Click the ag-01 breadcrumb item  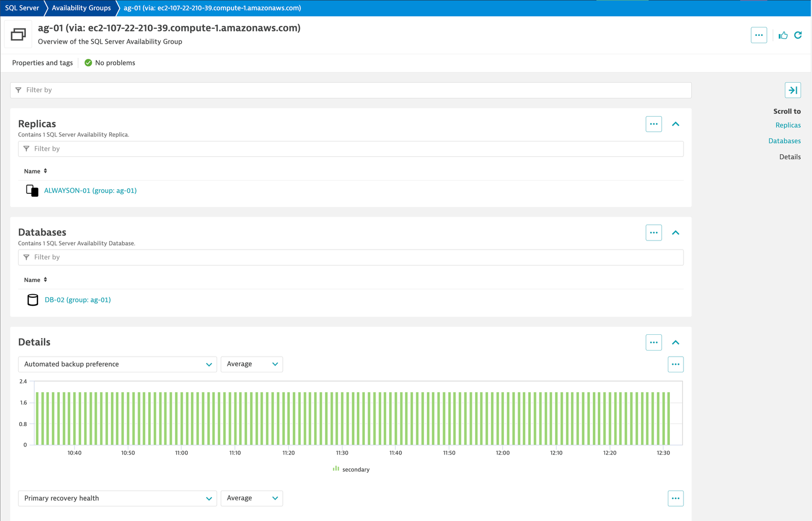[212, 8]
